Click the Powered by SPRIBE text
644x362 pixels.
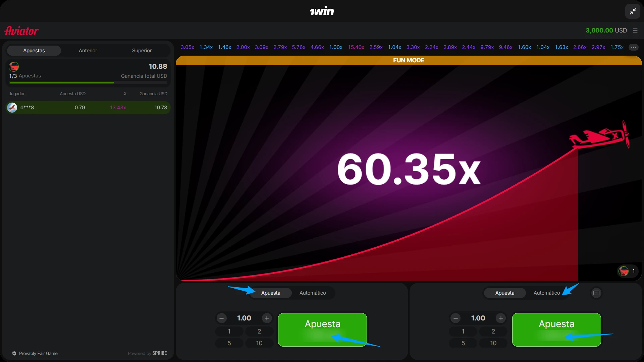(x=147, y=353)
